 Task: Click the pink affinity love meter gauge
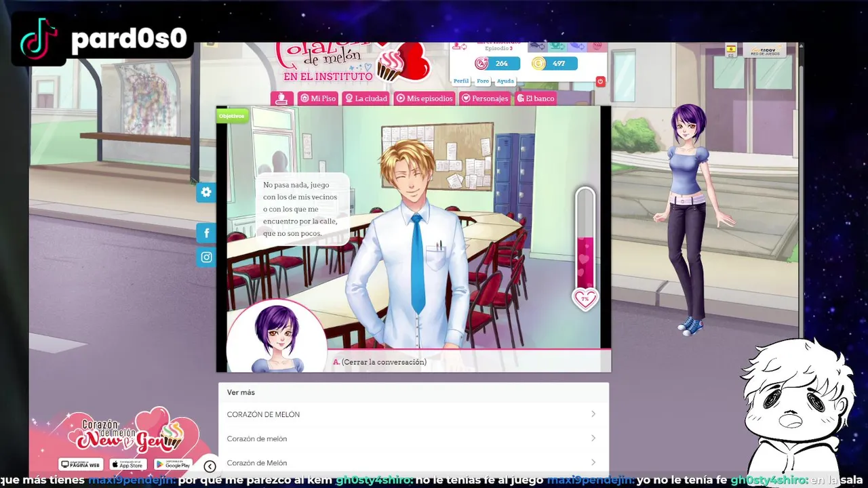click(585, 239)
